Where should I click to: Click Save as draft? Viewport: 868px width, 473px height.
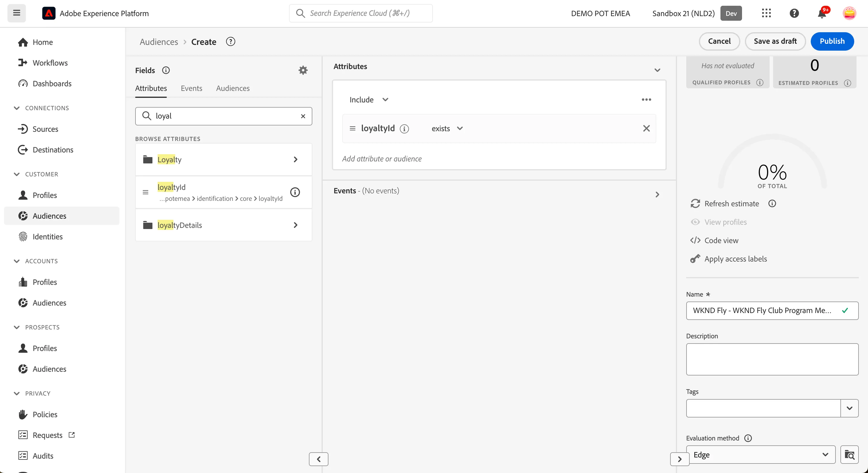tap(775, 41)
